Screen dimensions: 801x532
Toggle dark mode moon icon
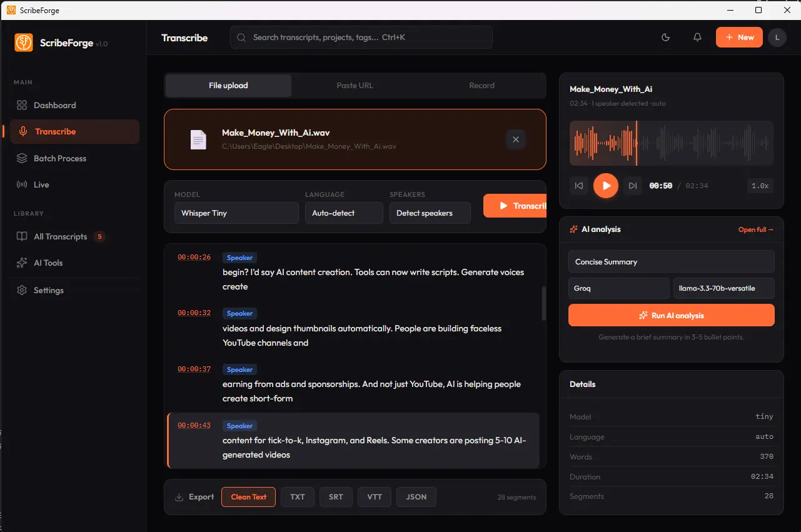coord(665,38)
